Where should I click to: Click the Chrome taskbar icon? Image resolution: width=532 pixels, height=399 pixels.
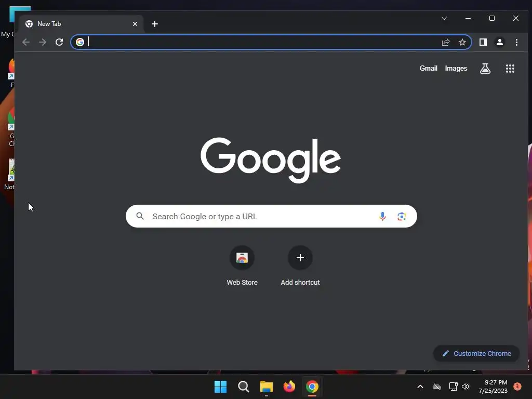pyautogui.click(x=312, y=387)
